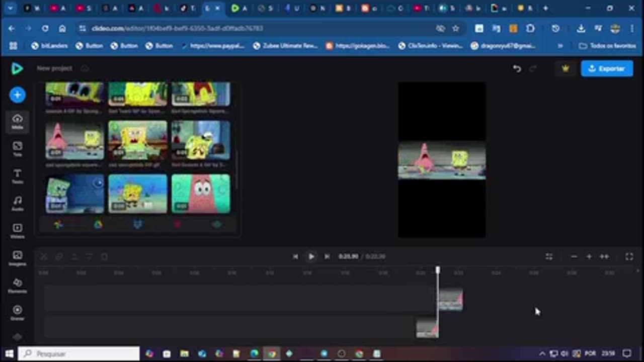Open the tab search dropdown

pos(10,9)
